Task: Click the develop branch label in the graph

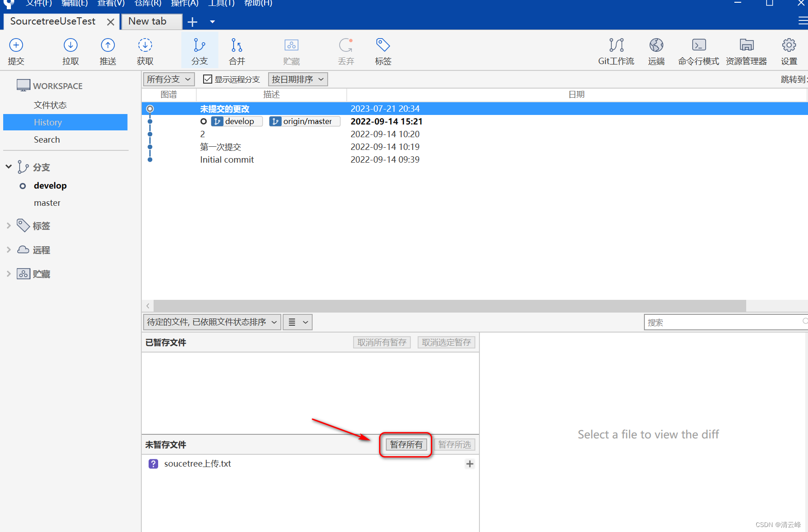Action: tap(237, 121)
